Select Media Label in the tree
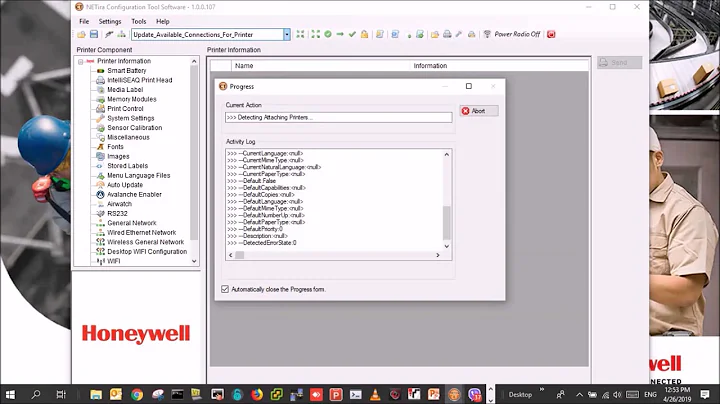The image size is (720, 404). 125,90
